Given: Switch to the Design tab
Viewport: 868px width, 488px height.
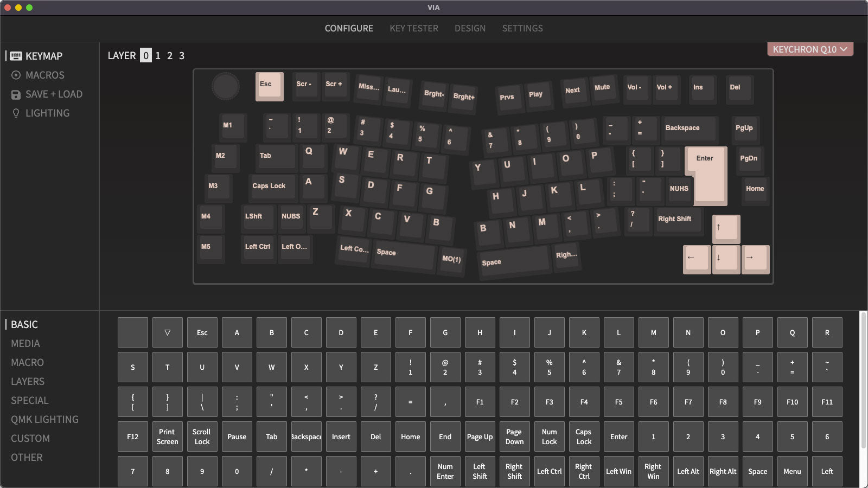Looking at the screenshot, I should 470,28.
